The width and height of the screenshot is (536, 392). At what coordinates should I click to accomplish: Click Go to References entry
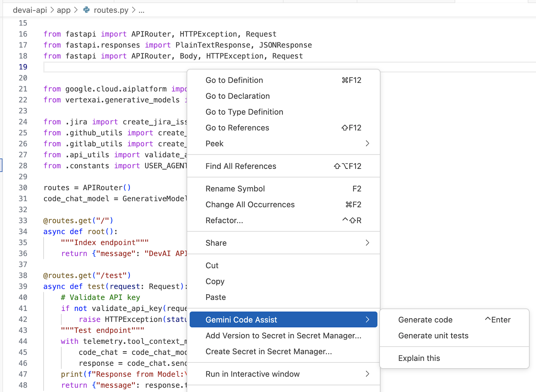pos(237,128)
